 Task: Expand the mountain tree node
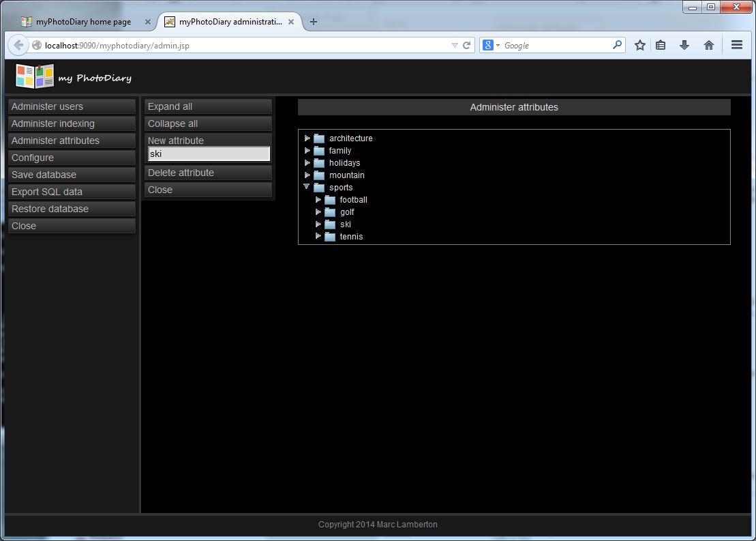[x=307, y=175]
